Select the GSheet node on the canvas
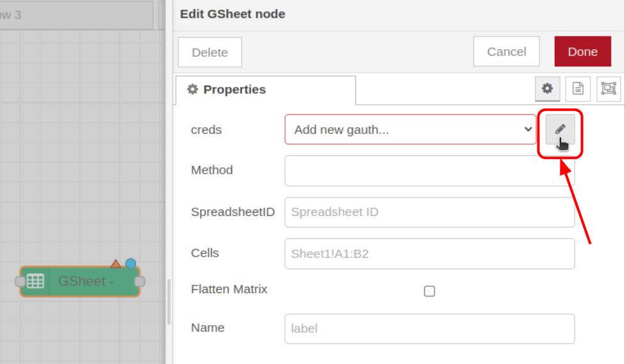625x364 pixels. [80, 281]
